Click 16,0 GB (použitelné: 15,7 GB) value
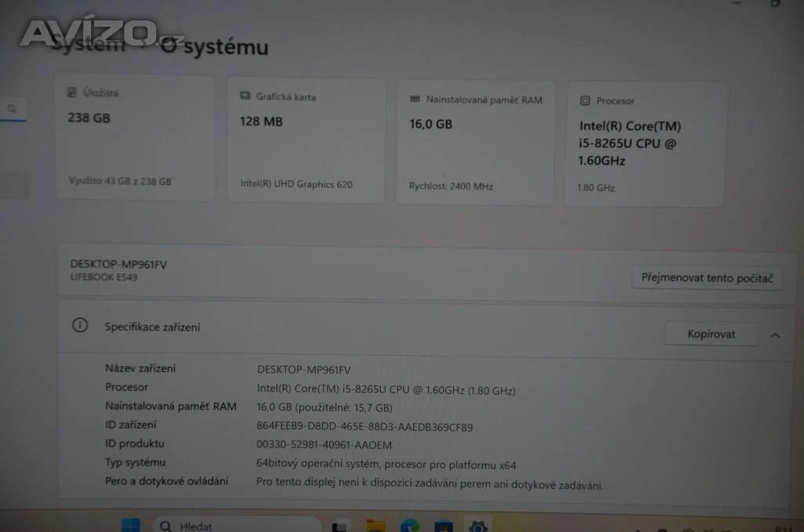Viewport: 804px width, 532px height. pos(324,407)
